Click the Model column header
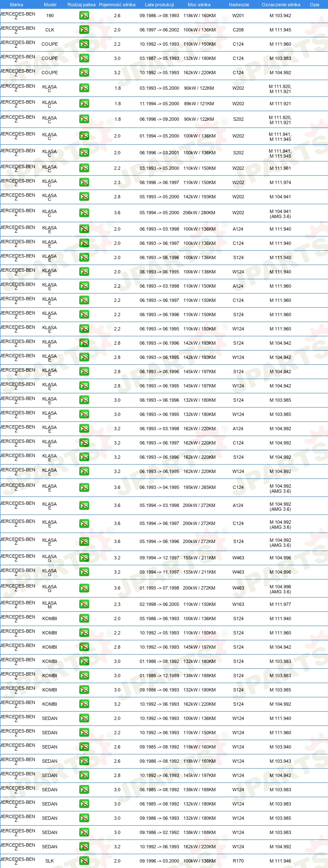The width and height of the screenshot is (328, 868). pos(50,5)
